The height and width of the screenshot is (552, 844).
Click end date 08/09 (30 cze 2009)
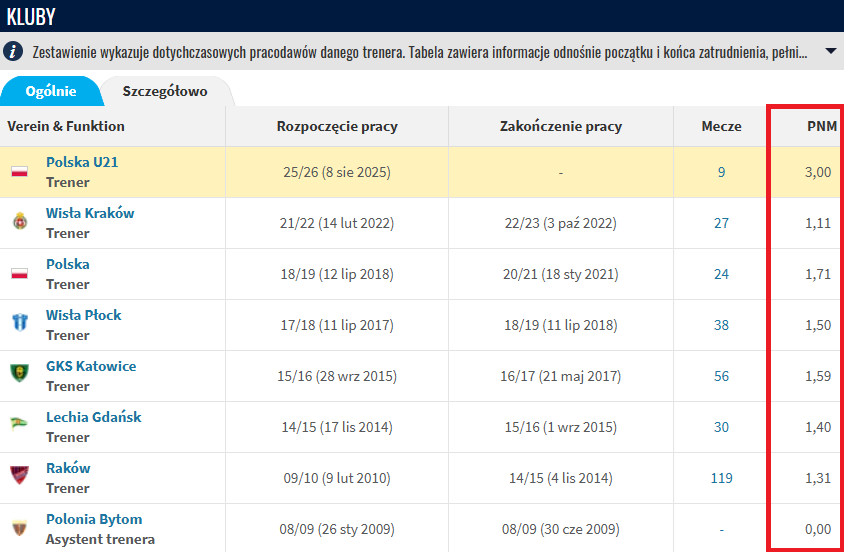(x=561, y=529)
